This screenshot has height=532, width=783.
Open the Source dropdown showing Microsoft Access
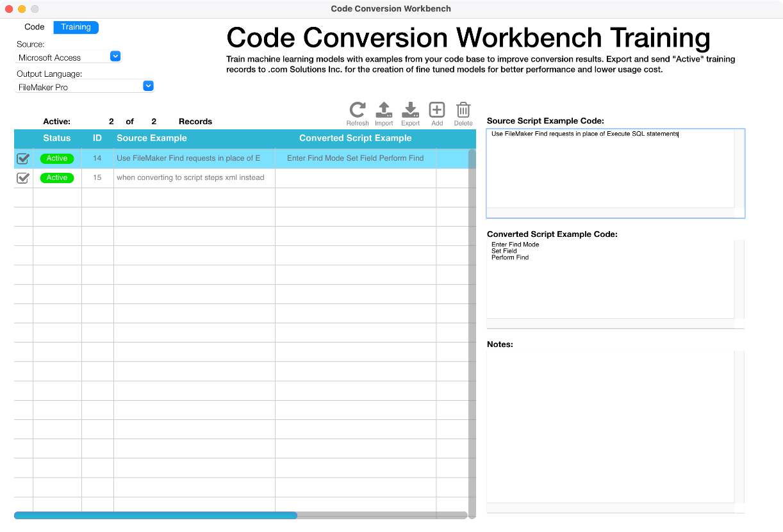click(115, 56)
